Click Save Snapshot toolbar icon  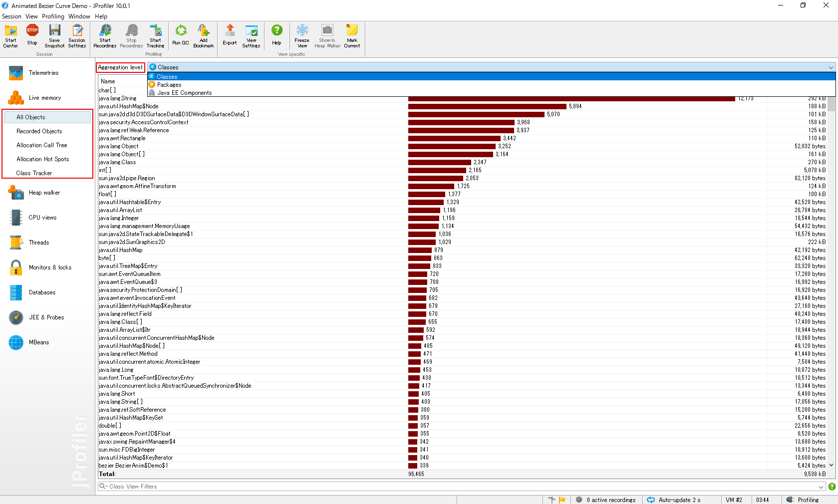(54, 36)
